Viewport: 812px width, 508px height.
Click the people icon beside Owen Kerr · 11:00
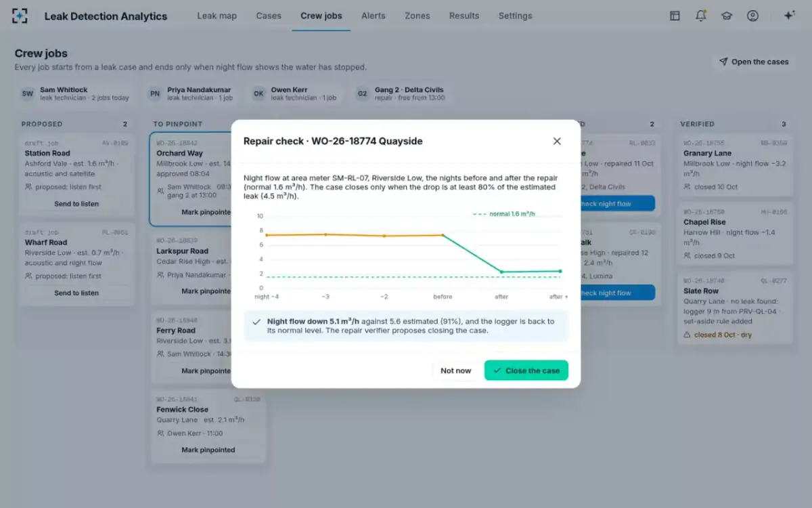[160, 433]
